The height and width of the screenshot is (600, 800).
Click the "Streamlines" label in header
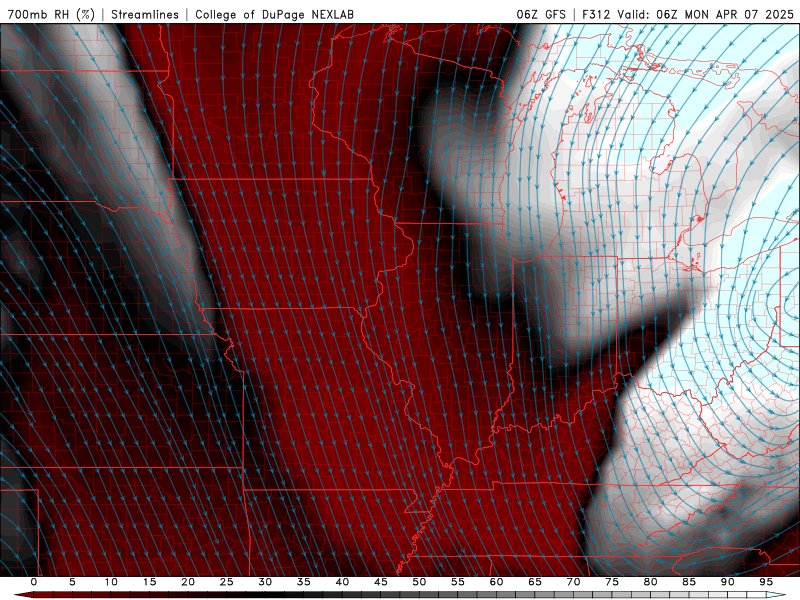145,14
